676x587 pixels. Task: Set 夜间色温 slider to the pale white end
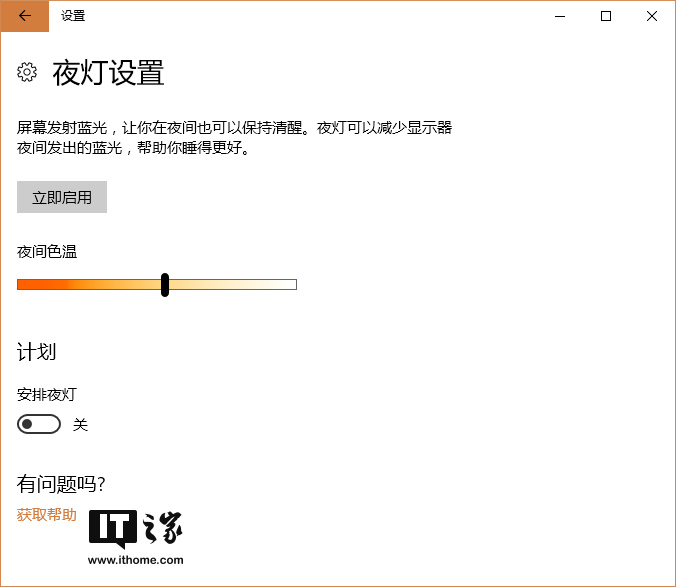[x=294, y=284]
